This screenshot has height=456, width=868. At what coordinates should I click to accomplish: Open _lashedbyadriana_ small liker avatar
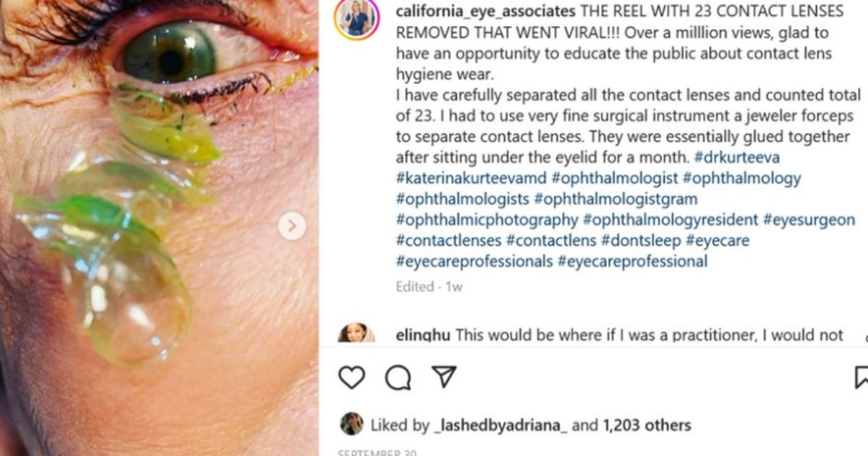[352, 424]
